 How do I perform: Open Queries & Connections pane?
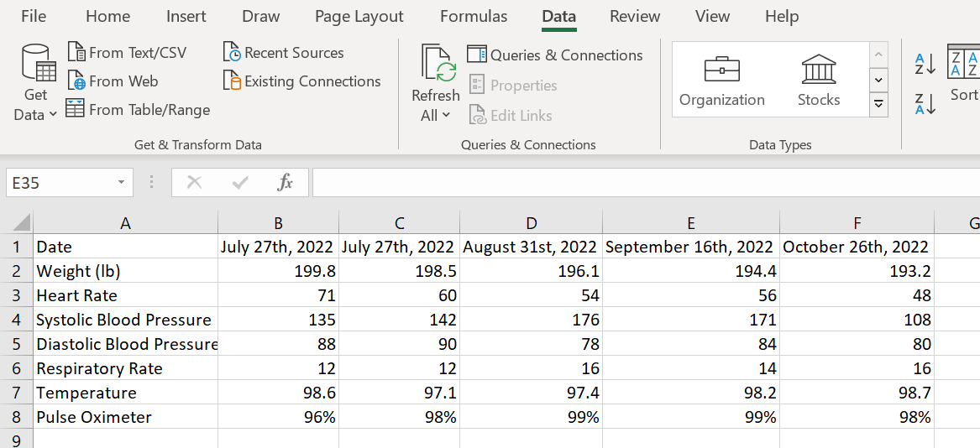coord(555,55)
